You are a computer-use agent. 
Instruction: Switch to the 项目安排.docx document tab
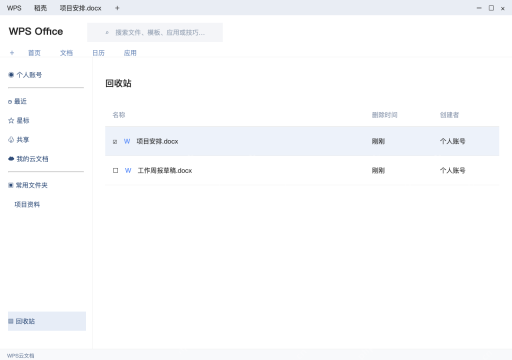(x=80, y=8)
